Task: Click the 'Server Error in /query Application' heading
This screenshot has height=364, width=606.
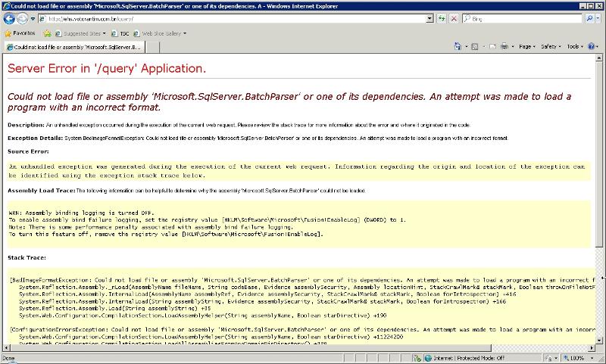Action: (x=107, y=68)
